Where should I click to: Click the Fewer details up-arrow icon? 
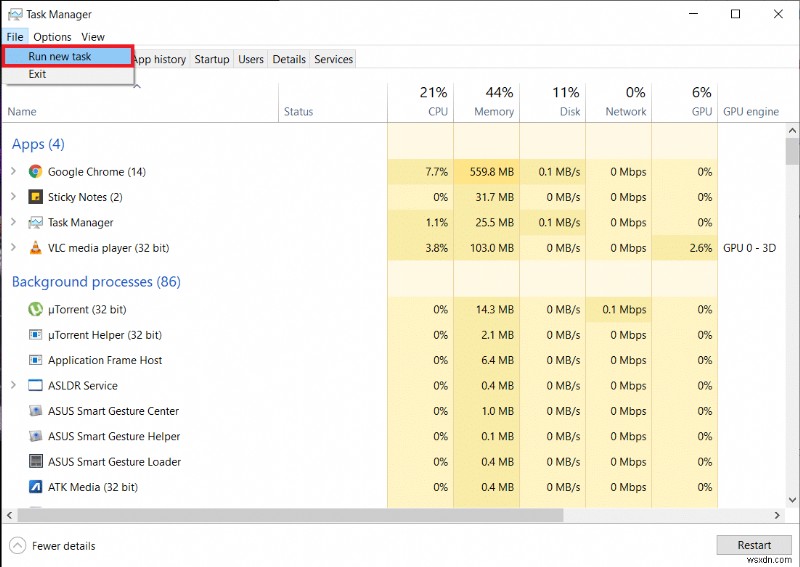pos(17,546)
